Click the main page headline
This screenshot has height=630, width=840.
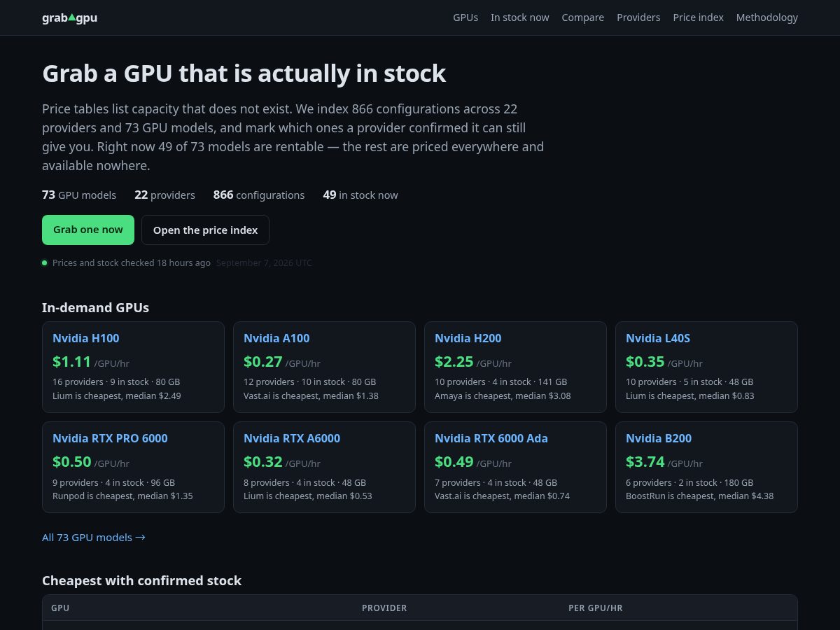(244, 73)
